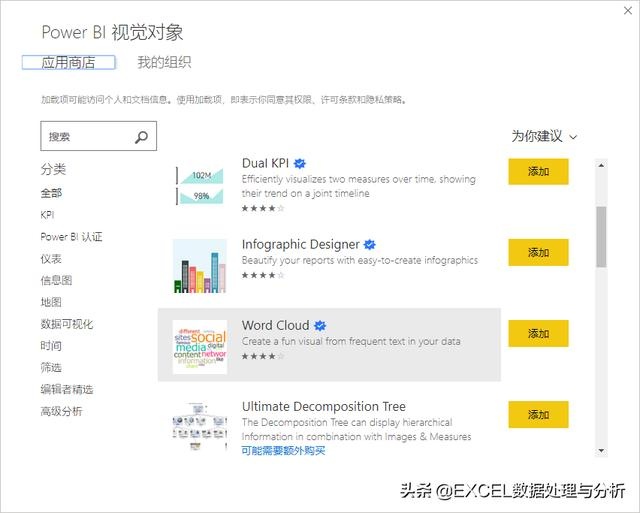Click the Infographic Designer certified badge
Viewport: 640px width, 513px height.
click(370, 244)
